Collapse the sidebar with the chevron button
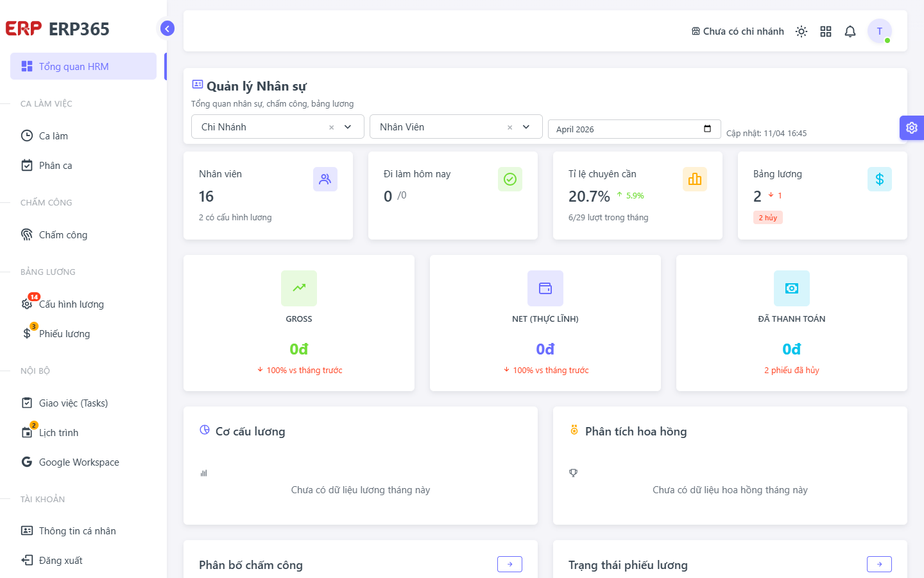The image size is (924, 578). click(x=167, y=28)
